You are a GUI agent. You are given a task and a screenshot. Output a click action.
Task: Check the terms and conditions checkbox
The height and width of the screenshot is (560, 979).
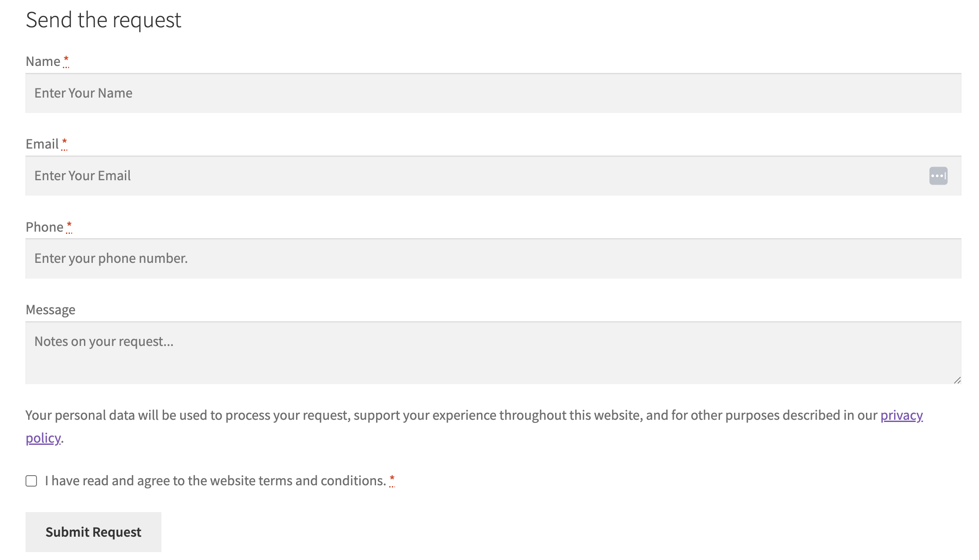(31, 481)
